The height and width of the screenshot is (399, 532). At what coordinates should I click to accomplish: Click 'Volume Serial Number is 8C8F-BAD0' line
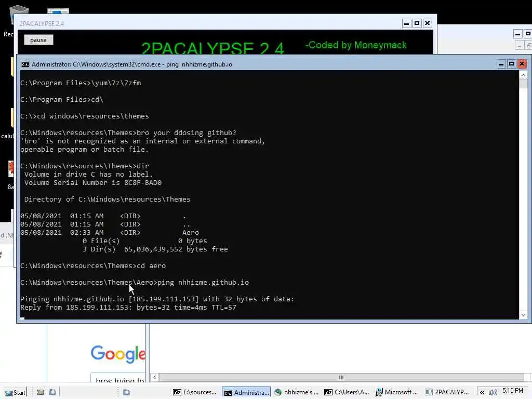point(92,183)
